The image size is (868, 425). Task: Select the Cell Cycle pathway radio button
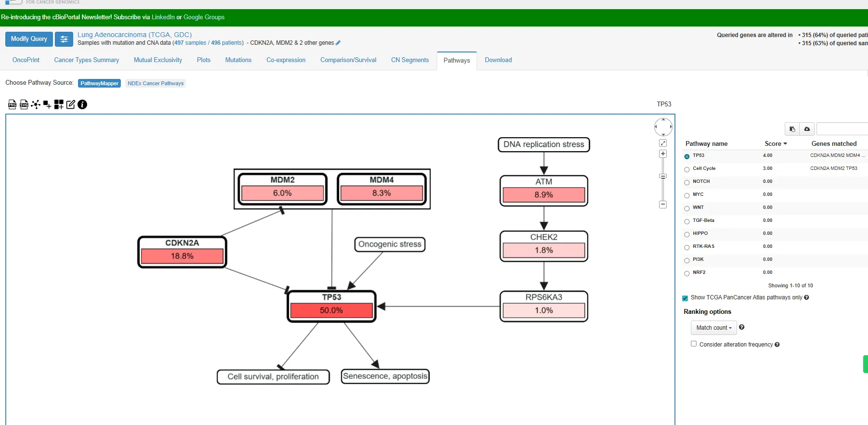coord(687,169)
